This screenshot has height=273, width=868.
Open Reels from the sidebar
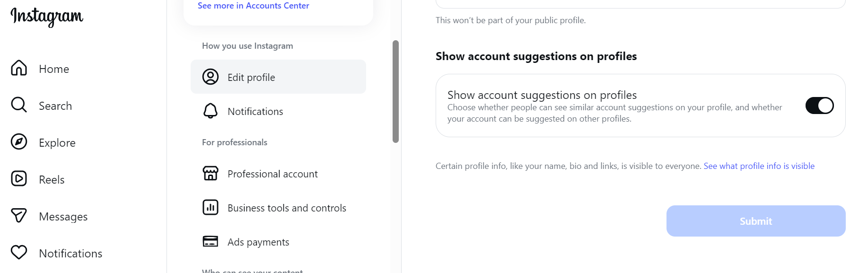click(x=19, y=179)
